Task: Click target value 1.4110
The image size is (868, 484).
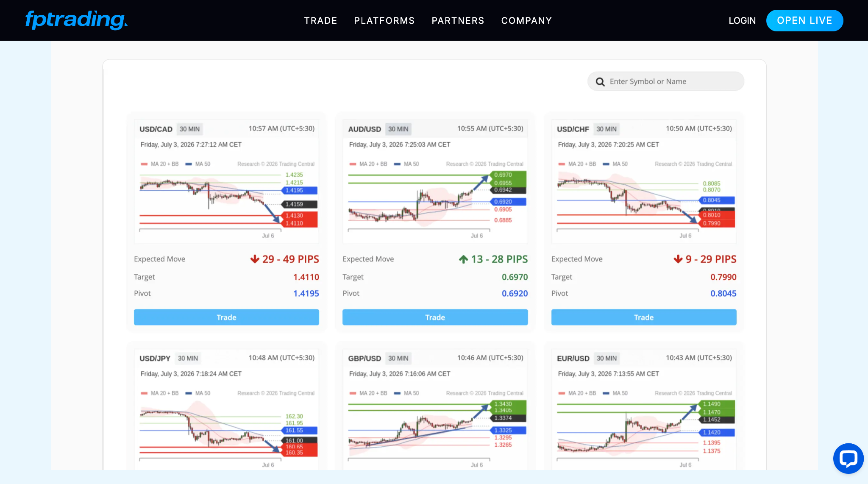Action: click(x=306, y=277)
